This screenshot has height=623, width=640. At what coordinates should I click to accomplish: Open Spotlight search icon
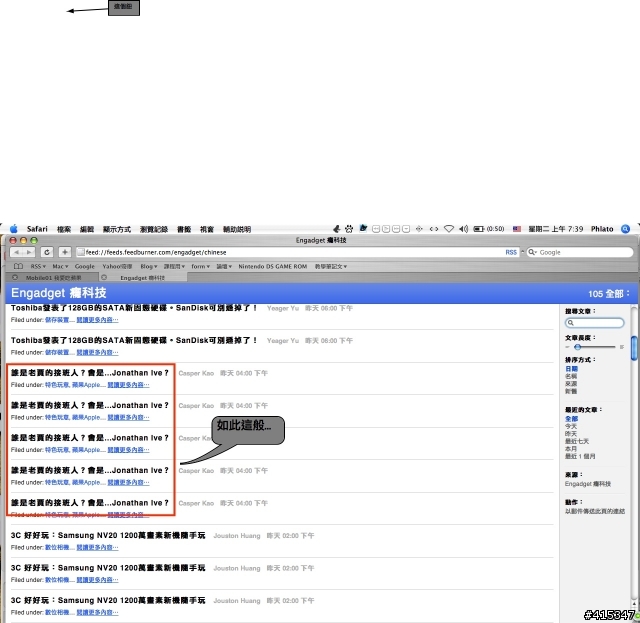pos(625,229)
